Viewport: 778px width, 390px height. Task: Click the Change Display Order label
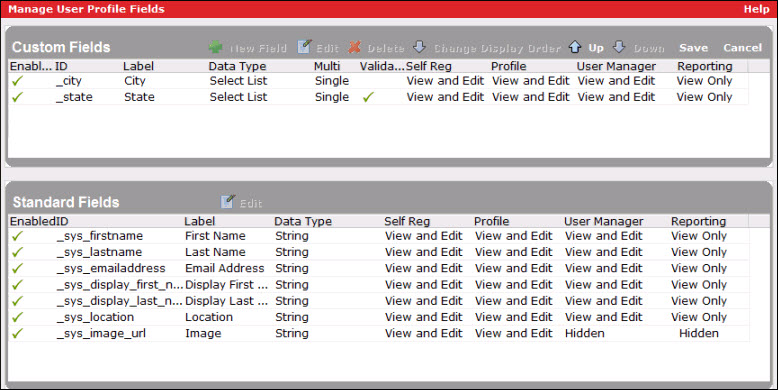(497, 48)
